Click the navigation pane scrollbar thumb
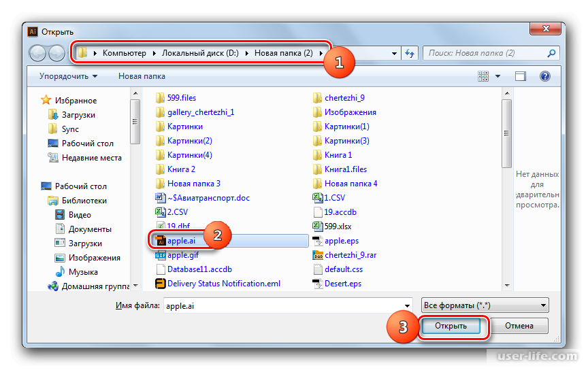 [x=135, y=122]
